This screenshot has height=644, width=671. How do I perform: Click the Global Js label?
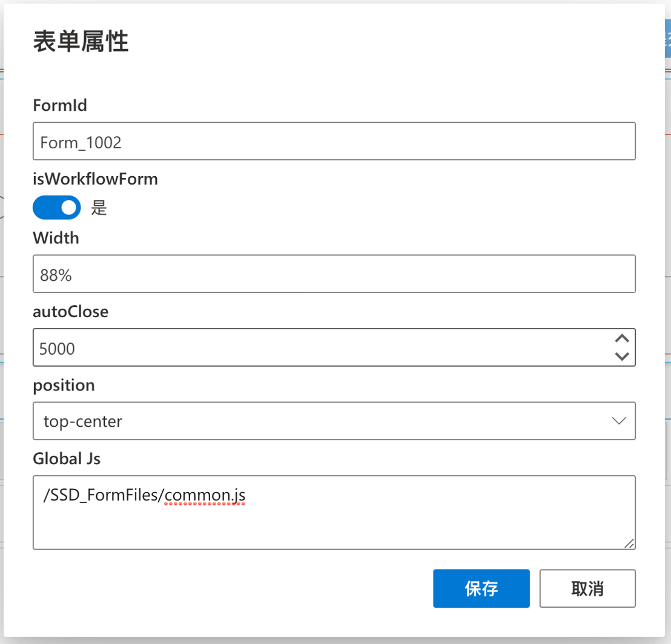(67, 459)
